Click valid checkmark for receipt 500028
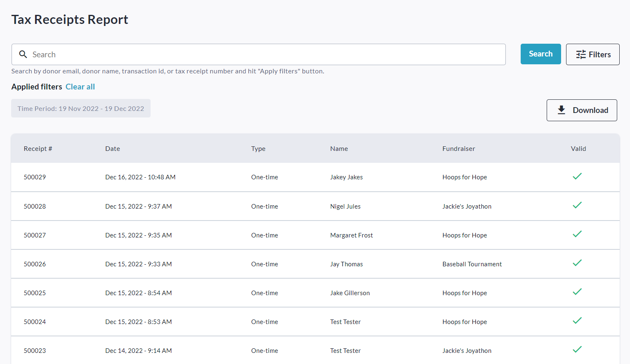 click(x=577, y=205)
